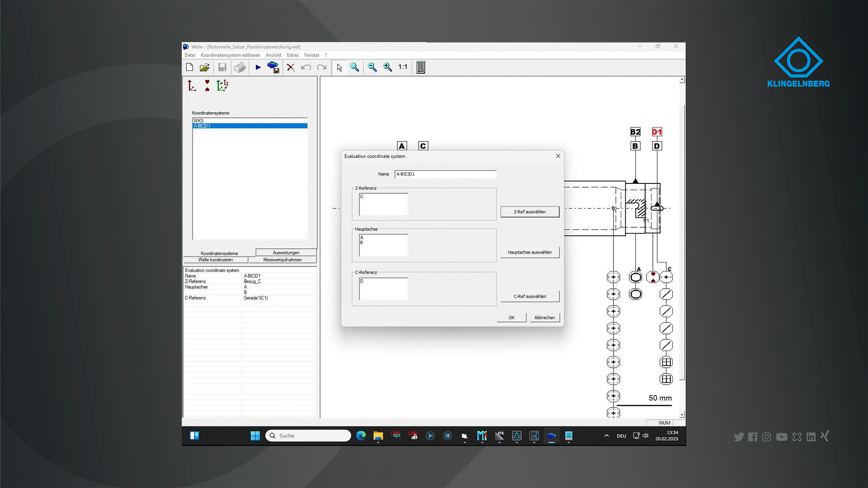
Task: Click the Abbrechen button
Action: 545,318
